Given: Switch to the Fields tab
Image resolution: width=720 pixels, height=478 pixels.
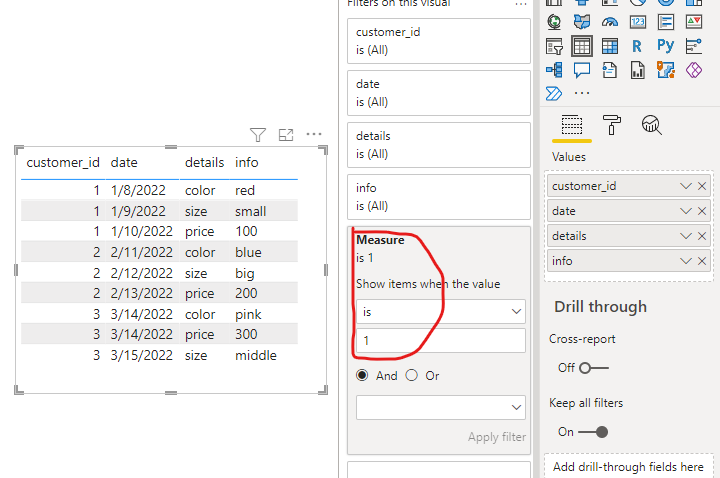Looking at the screenshot, I should [x=572, y=125].
